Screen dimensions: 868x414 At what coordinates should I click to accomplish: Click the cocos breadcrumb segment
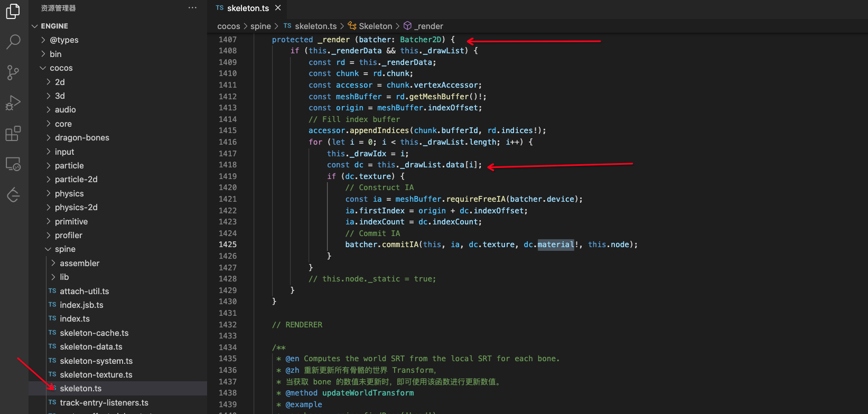(x=229, y=26)
